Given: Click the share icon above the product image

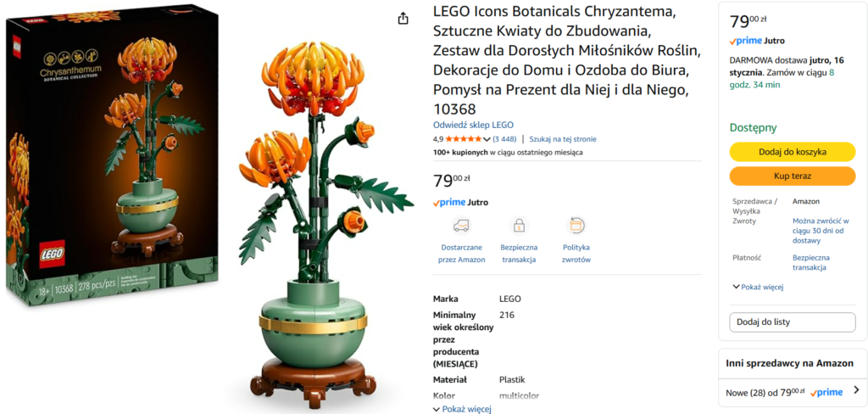Looking at the screenshot, I should pos(403,19).
